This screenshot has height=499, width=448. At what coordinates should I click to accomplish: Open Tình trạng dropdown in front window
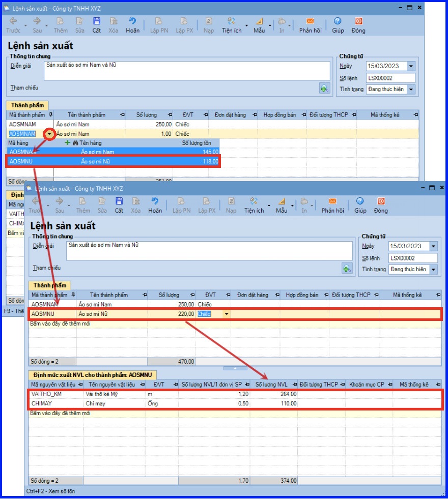(x=433, y=270)
